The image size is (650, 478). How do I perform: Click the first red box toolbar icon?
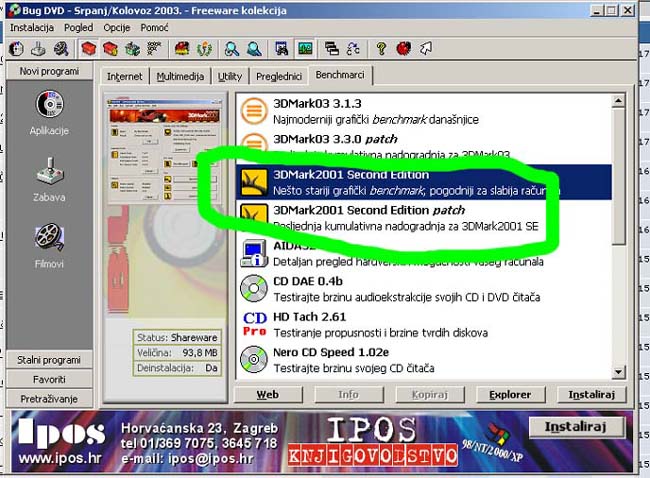point(88,49)
